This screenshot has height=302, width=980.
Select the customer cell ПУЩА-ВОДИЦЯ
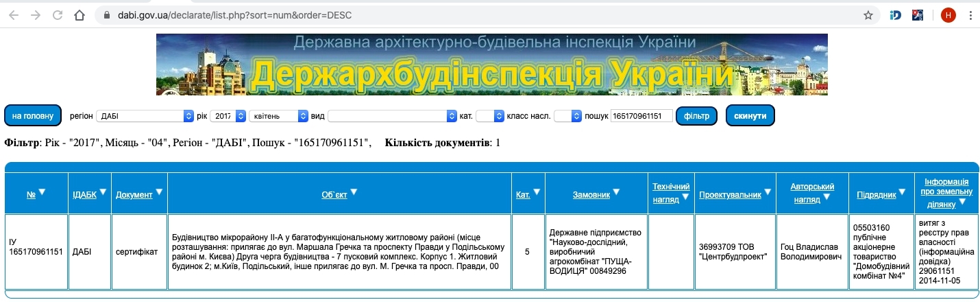596,252
